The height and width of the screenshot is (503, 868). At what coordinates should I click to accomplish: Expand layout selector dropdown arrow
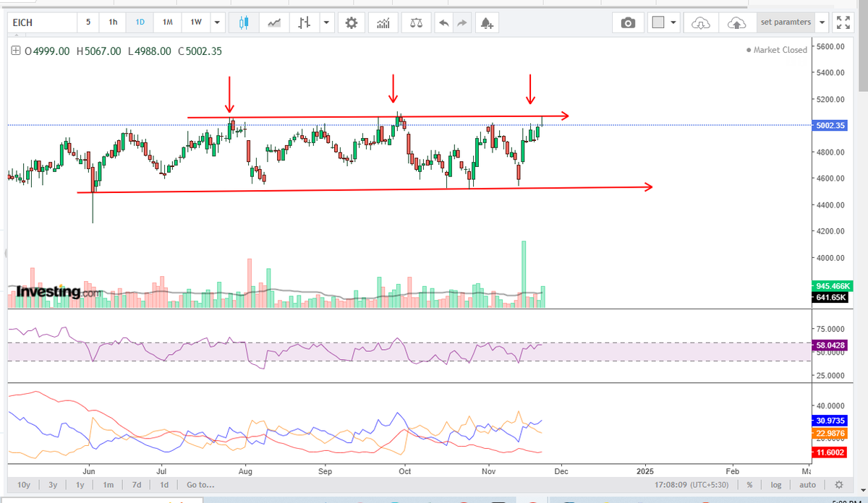coord(674,22)
